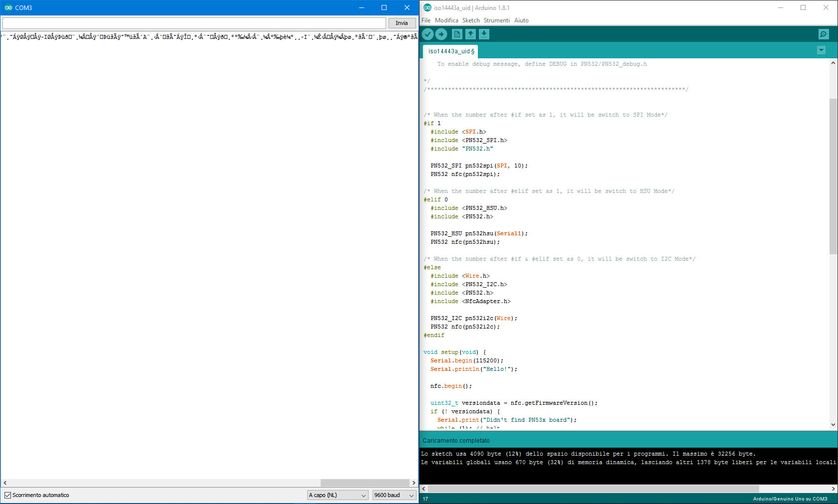Click the Invia send button

[402, 23]
